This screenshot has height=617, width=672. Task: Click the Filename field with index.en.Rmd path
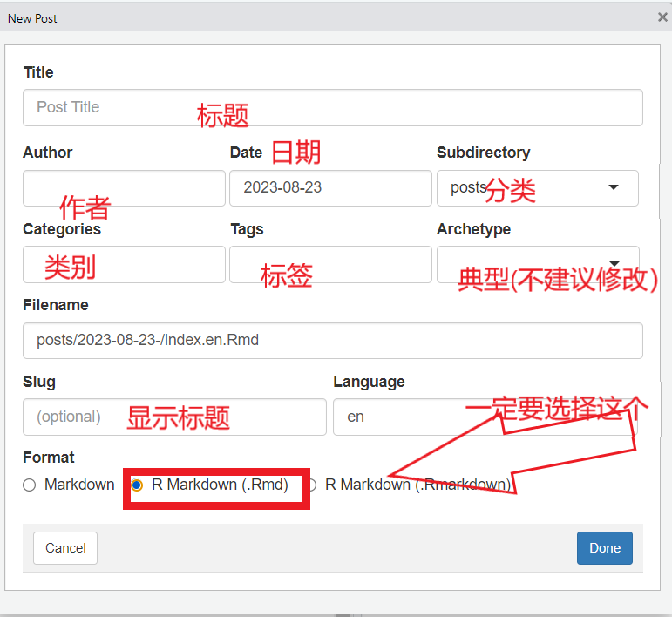point(332,340)
